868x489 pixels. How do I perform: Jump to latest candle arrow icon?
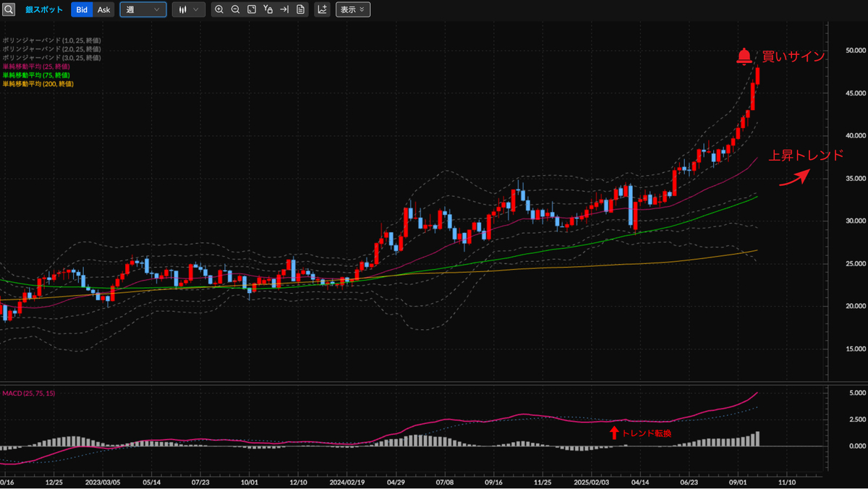tap(284, 9)
